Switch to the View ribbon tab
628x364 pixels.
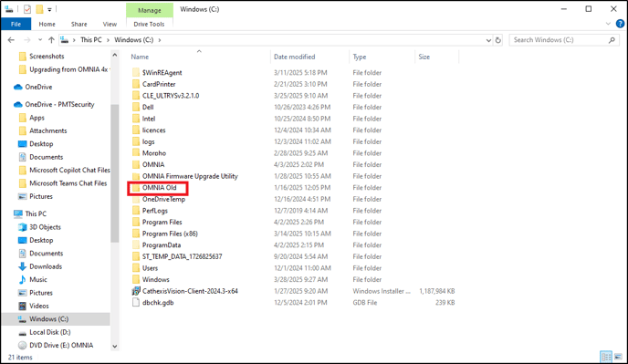pyautogui.click(x=110, y=24)
